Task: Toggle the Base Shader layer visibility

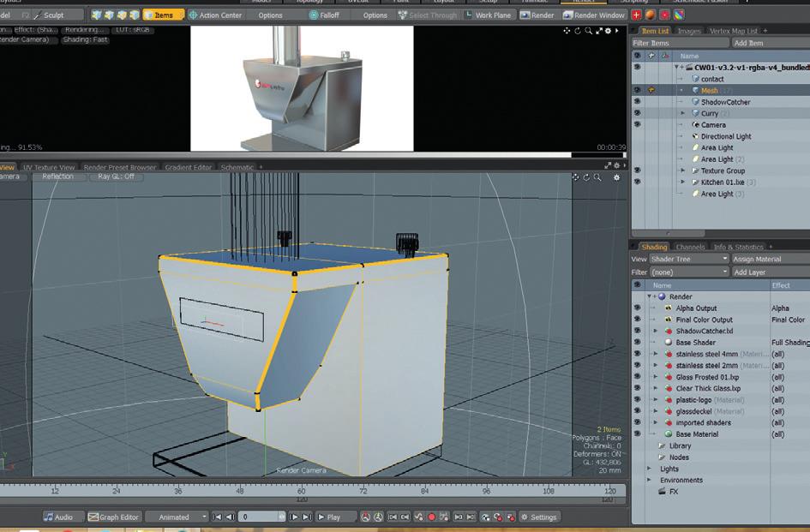Action: [637, 342]
